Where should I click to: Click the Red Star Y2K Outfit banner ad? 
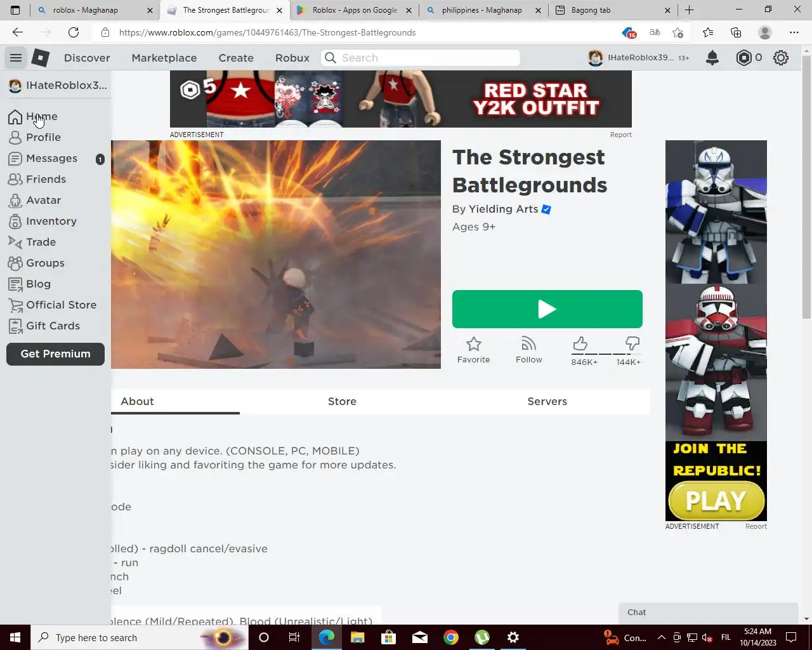401,99
